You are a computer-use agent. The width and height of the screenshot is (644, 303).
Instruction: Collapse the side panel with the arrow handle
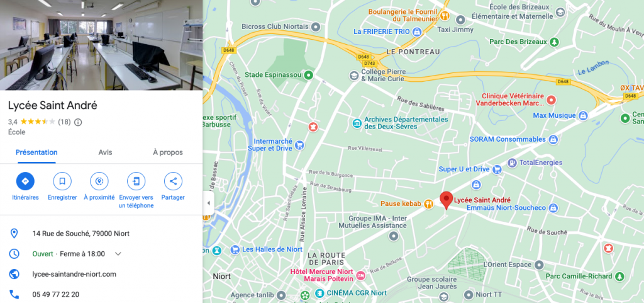pos(208,203)
